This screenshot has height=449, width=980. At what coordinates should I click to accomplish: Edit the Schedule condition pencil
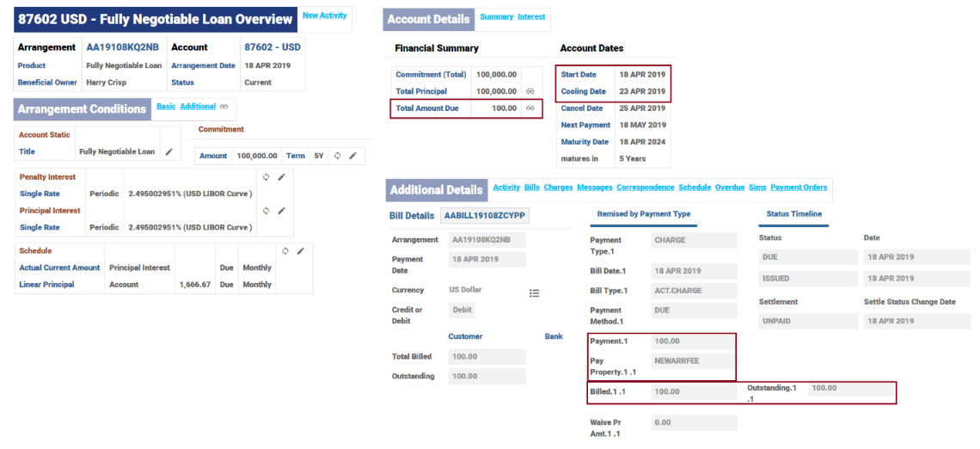pos(300,251)
